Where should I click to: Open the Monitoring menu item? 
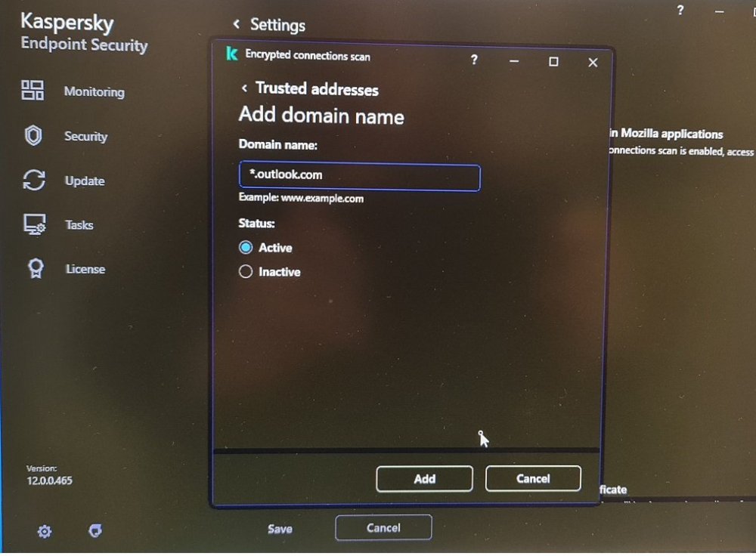point(94,91)
